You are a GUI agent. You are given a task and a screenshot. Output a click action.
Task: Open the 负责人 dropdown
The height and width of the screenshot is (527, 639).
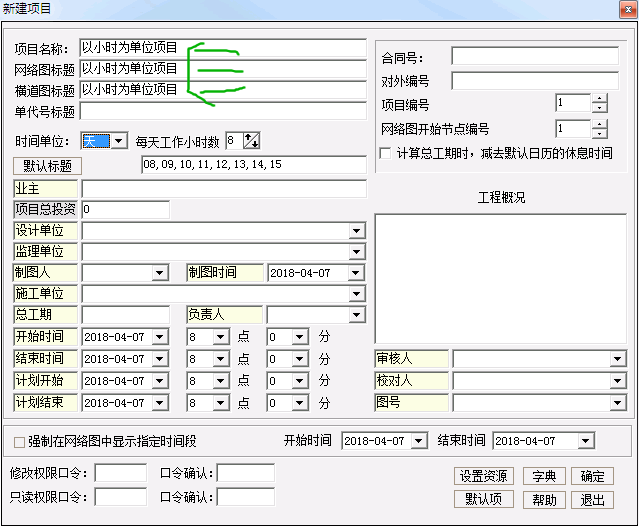pos(357,315)
